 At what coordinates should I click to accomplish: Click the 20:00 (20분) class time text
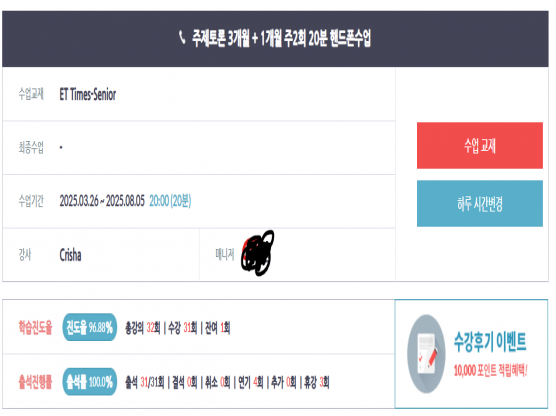pos(170,201)
